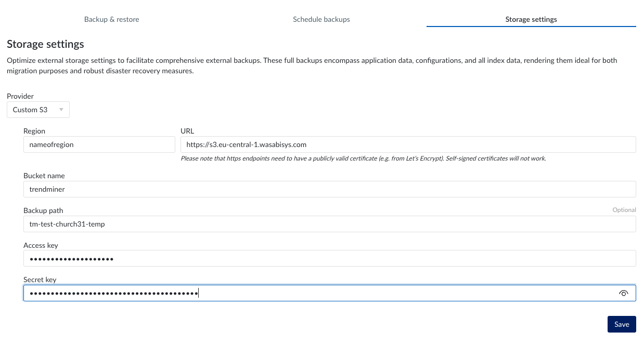
Task: Click the trendminer bucket name text
Action: [x=46, y=189]
